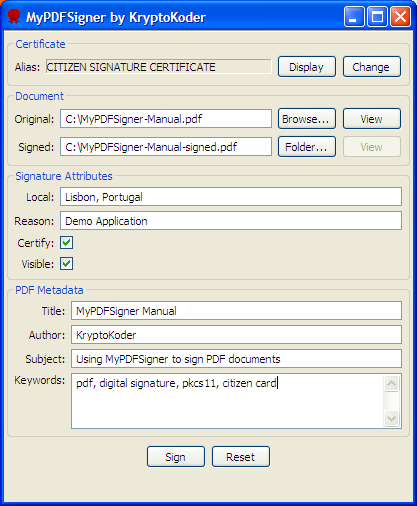Click the Certificate group label
Screen dimensions: 417x506
click(40, 44)
